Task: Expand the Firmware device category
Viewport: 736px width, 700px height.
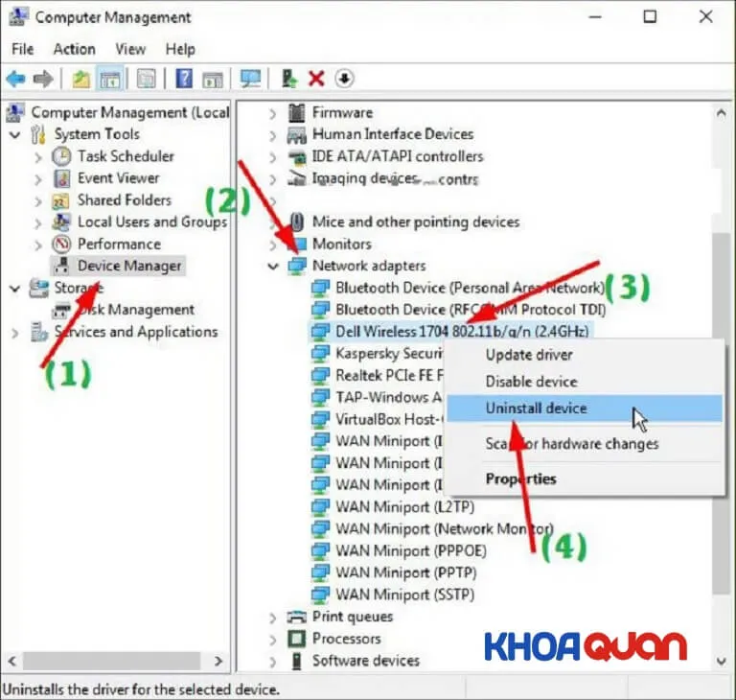Action: tap(274, 112)
